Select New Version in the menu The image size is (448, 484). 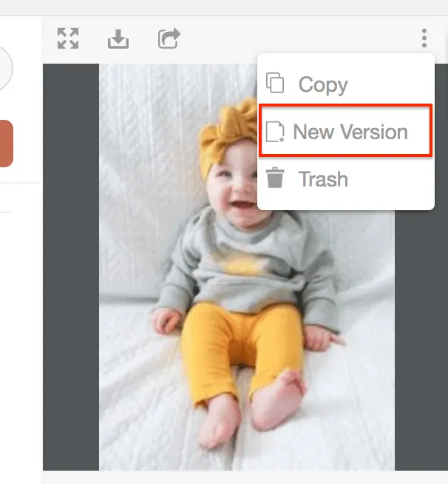tap(345, 132)
